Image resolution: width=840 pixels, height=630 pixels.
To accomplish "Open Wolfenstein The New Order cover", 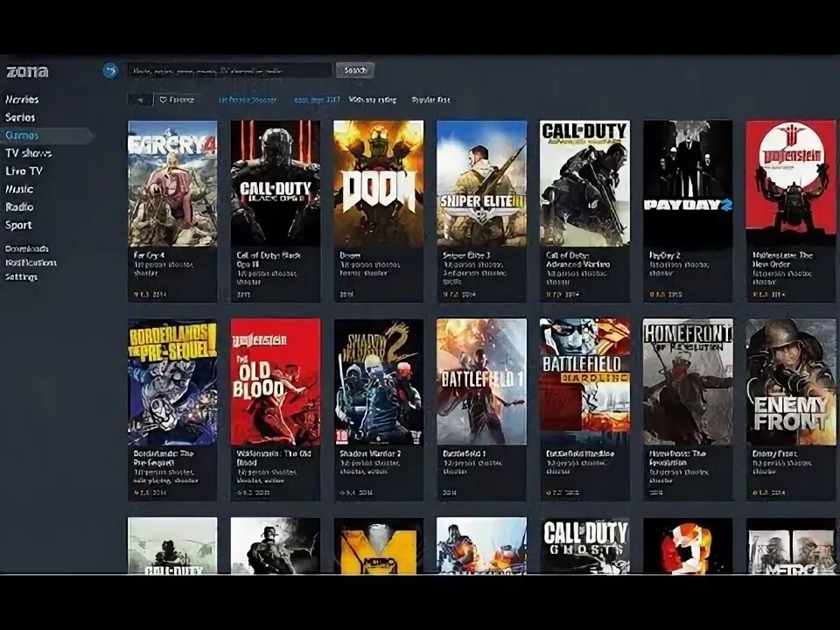I will (791, 183).
